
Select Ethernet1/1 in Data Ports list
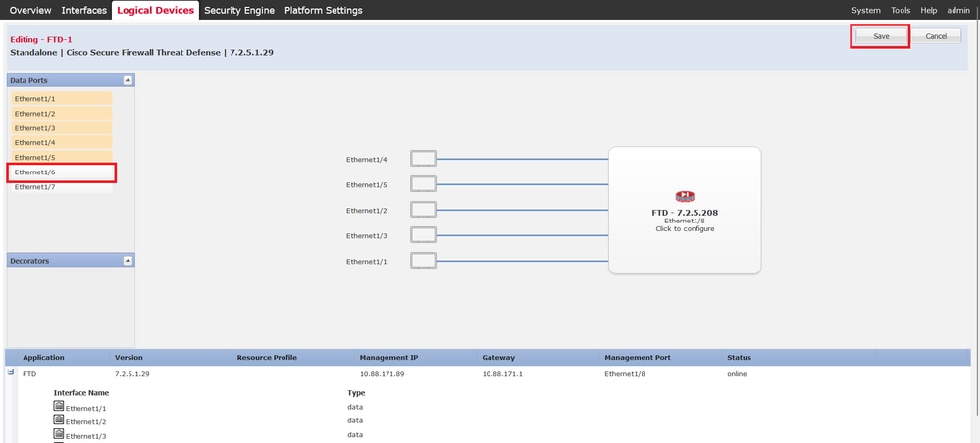62,99
